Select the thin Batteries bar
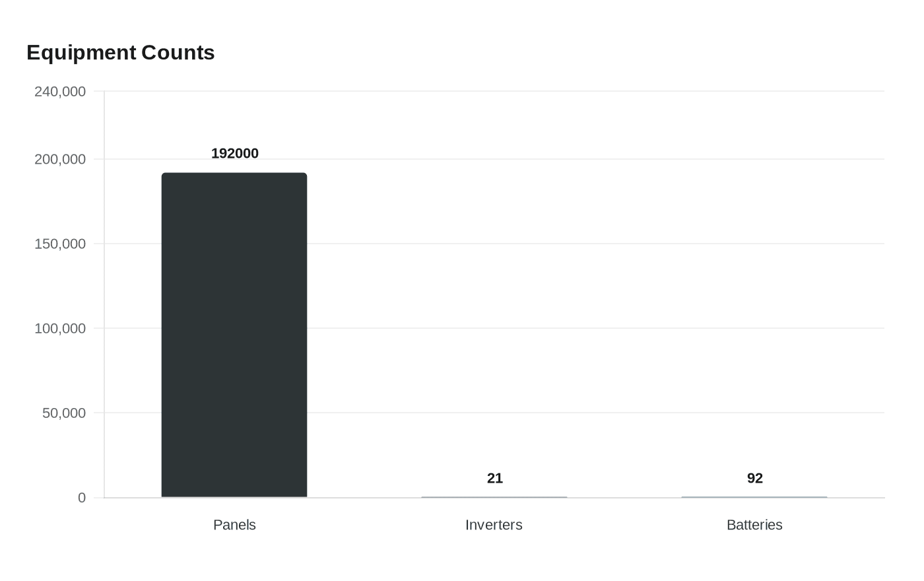 coord(754,496)
